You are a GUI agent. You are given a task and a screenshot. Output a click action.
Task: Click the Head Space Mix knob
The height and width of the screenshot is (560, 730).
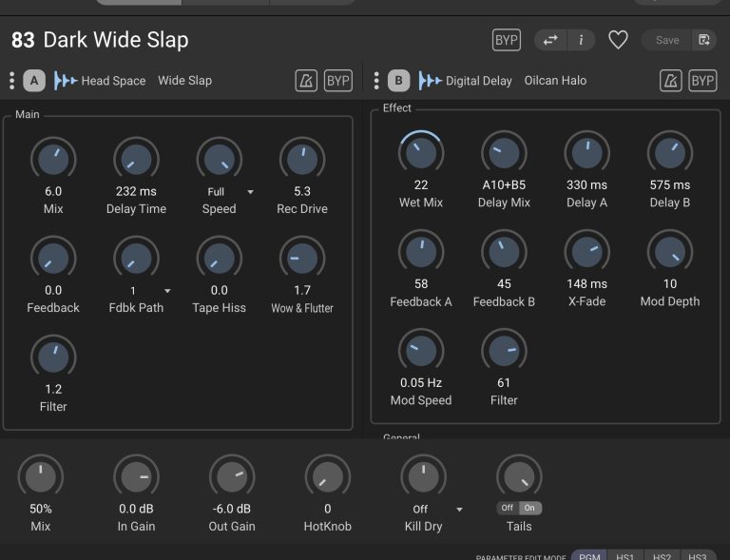(x=53, y=159)
